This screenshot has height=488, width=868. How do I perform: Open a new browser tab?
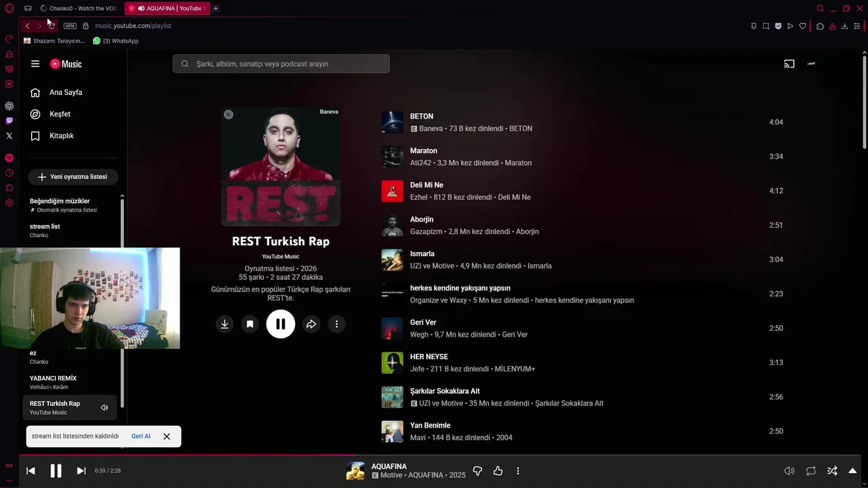216,8
